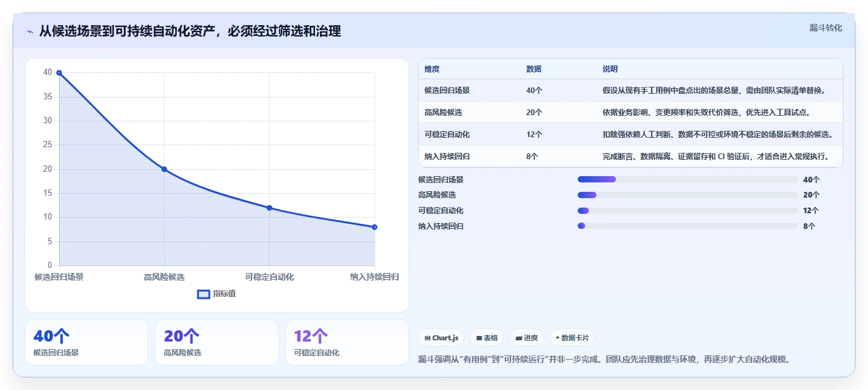Click the 8个 value beside the progress bar

809,226
